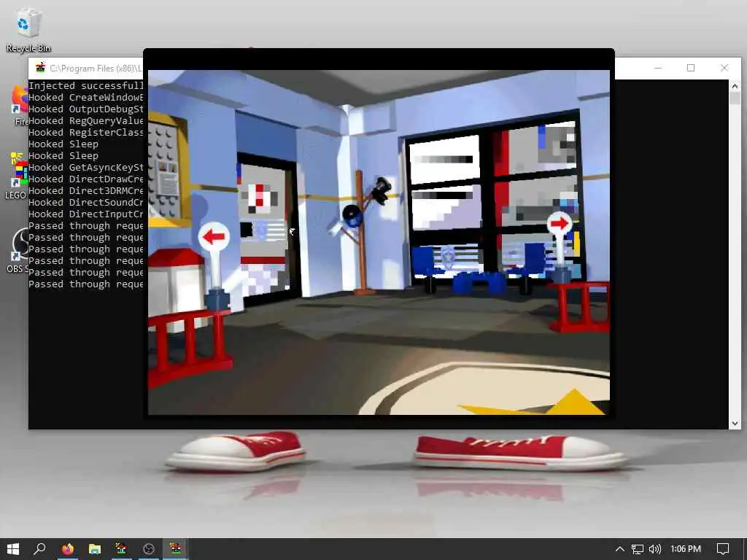Switch to first LEGO Island taskbar icon

coord(122,549)
